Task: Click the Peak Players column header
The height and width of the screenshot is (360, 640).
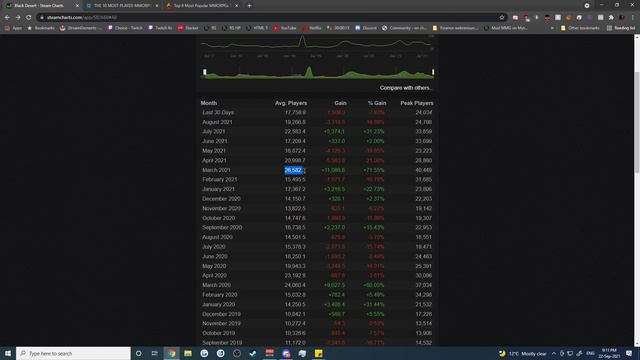Action: coord(417,103)
